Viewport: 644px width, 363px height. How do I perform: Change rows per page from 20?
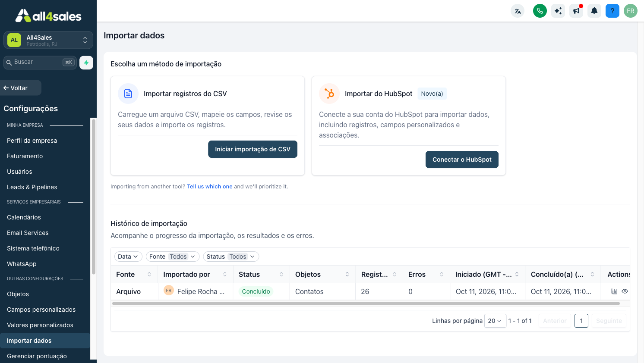[495, 321]
